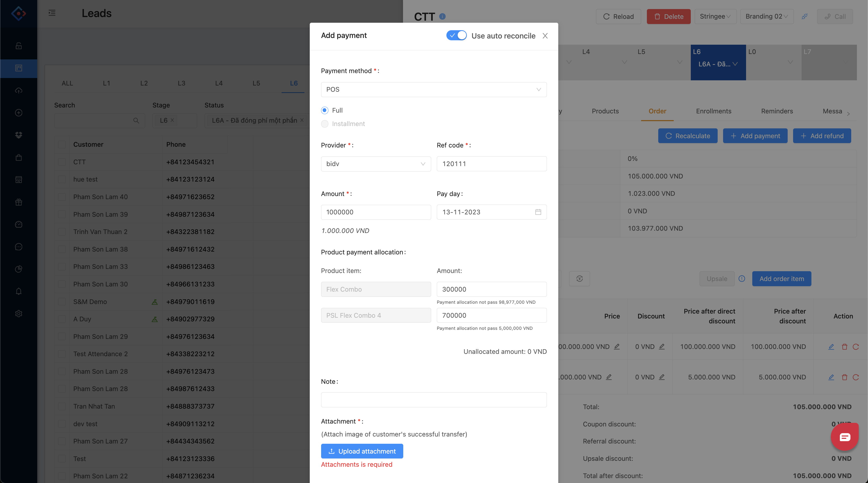This screenshot has width=868, height=483.
Task: Click the Upload attachment button
Action: point(362,451)
